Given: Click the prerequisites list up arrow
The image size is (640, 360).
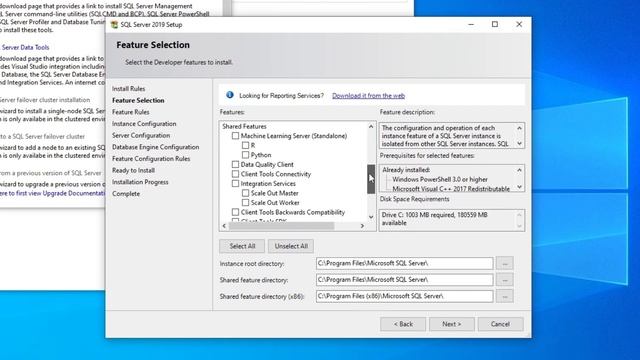Looking at the screenshot, I should pos(519,170).
